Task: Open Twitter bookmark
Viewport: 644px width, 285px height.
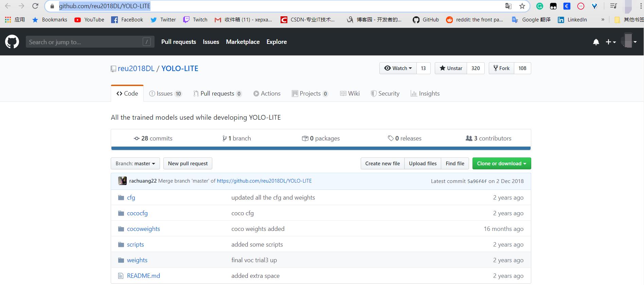Action: coord(163,20)
